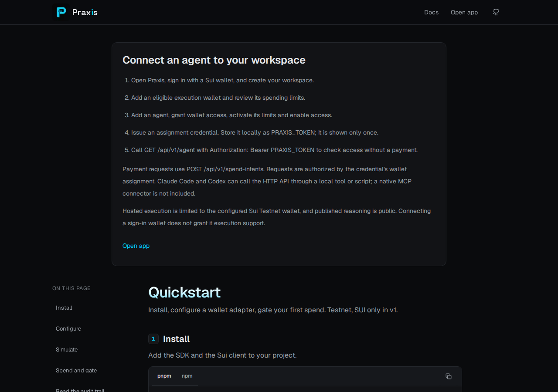Jump to Configure section in sidebar
Viewport: 558px width, 392px height.
click(x=68, y=329)
